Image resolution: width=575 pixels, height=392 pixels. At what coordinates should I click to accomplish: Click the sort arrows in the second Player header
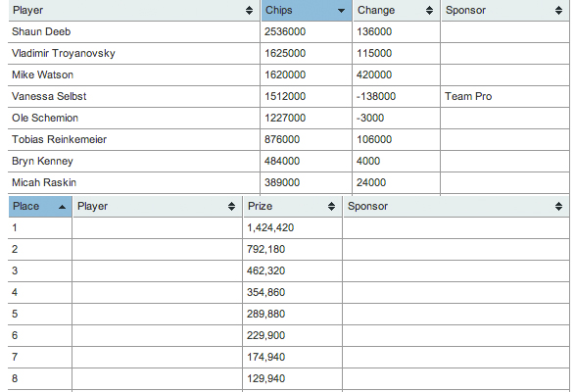pos(231,206)
